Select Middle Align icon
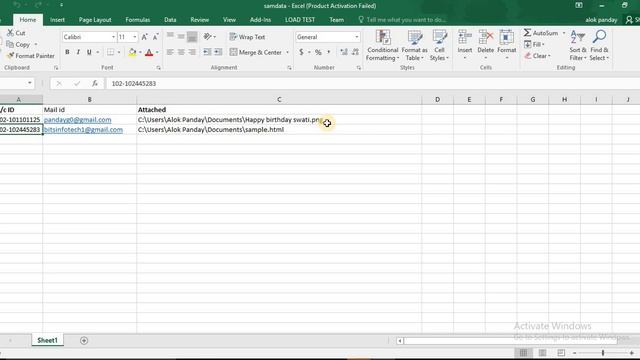640x360 pixels. point(181,37)
